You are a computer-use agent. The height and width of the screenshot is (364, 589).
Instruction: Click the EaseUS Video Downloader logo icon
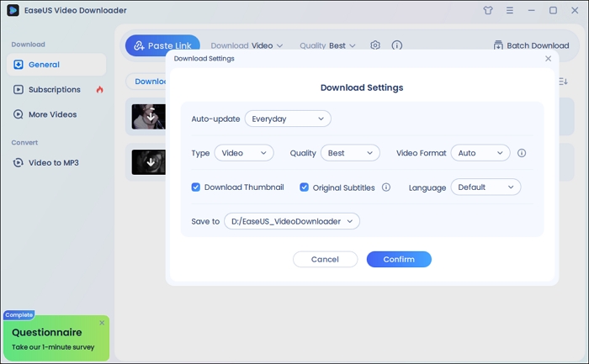click(13, 10)
